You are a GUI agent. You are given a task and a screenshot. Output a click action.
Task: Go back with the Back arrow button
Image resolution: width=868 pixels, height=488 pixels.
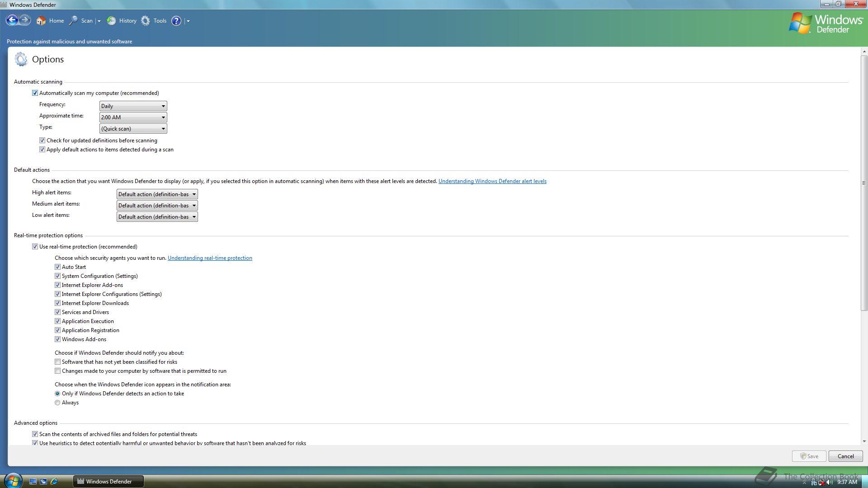coord(12,20)
